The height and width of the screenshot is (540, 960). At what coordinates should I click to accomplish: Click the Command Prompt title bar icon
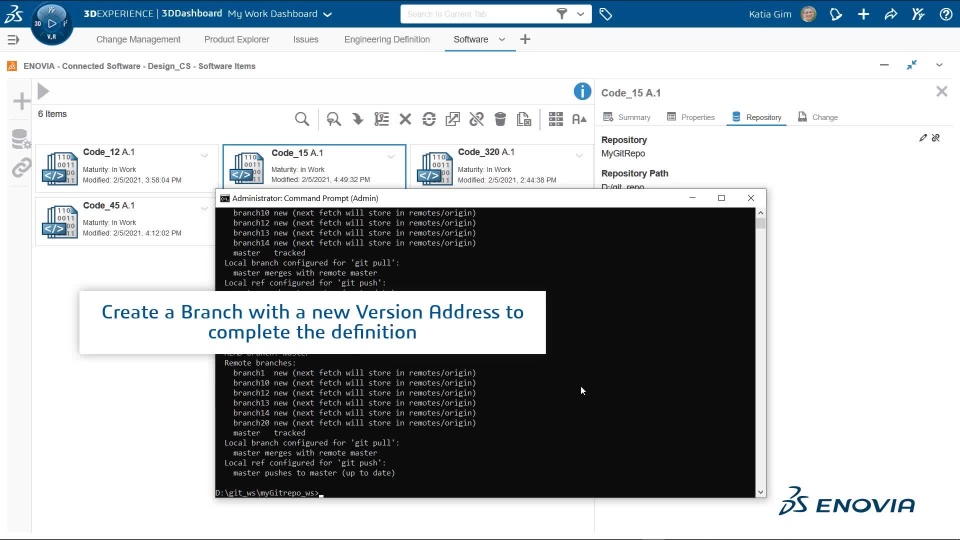(x=225, y=198)
